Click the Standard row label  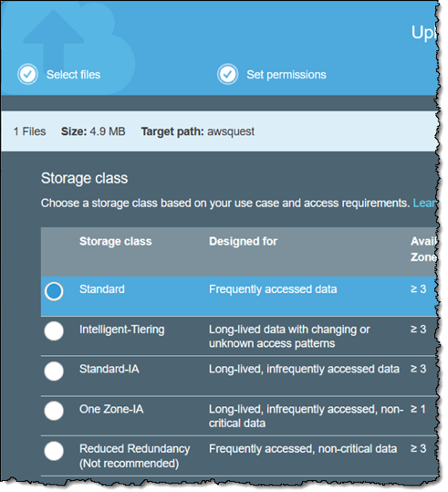click(x=102, y=289)
